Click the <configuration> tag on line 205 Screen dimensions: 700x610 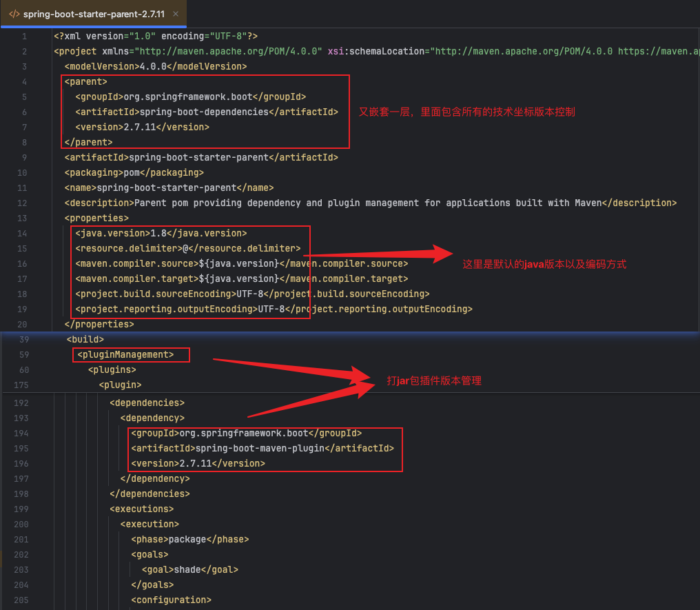point(171,600)
